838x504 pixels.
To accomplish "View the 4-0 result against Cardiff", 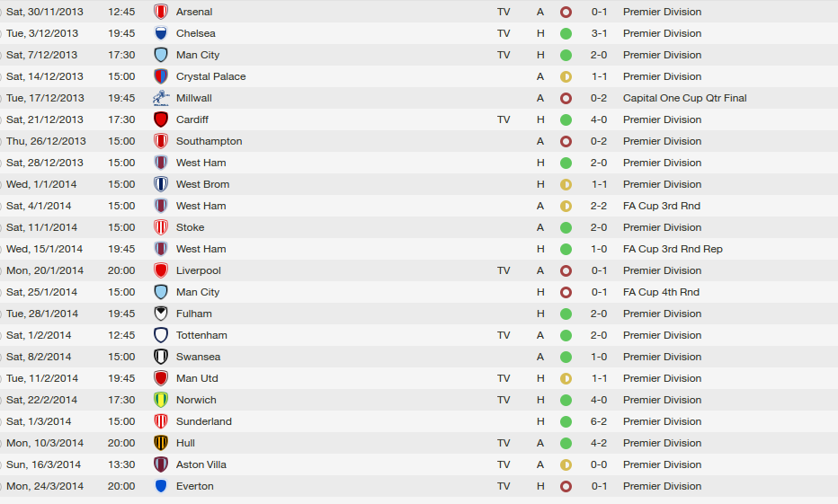I will click(599, 119).
